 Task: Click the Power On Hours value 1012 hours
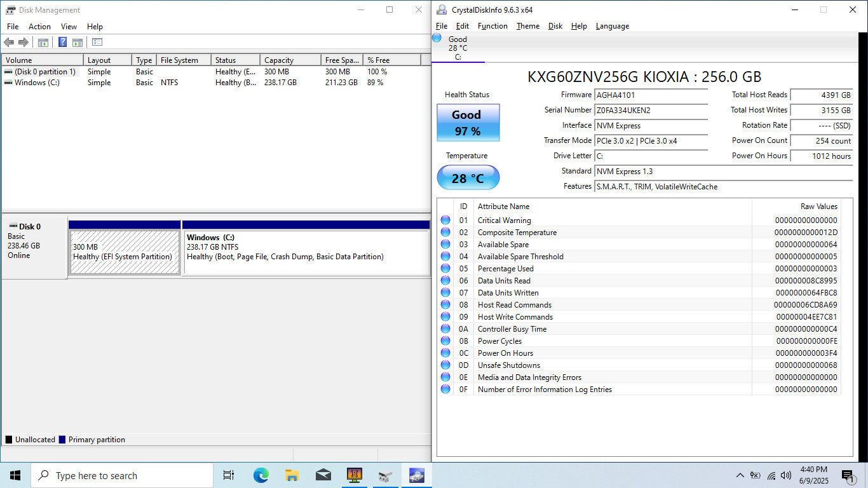click(821, 156)
